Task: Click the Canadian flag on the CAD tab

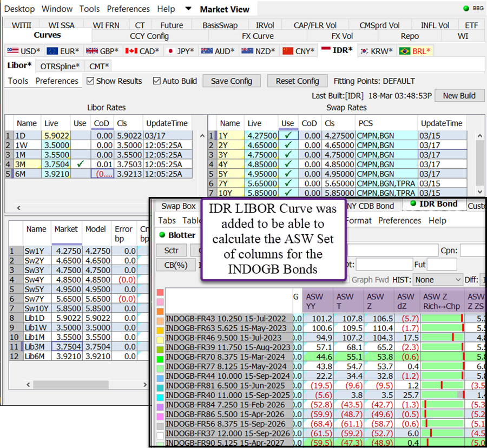Action: (x=131, y=51)
